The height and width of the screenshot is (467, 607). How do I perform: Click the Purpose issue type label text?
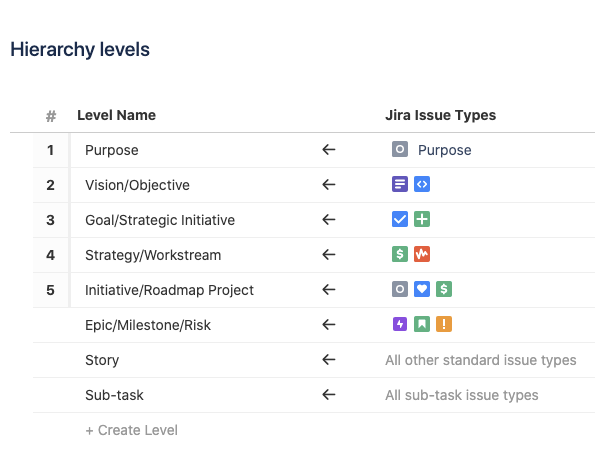444,150
